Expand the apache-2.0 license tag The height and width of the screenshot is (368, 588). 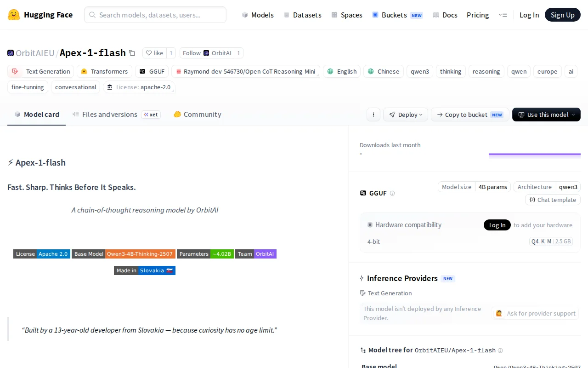(139, 87)
